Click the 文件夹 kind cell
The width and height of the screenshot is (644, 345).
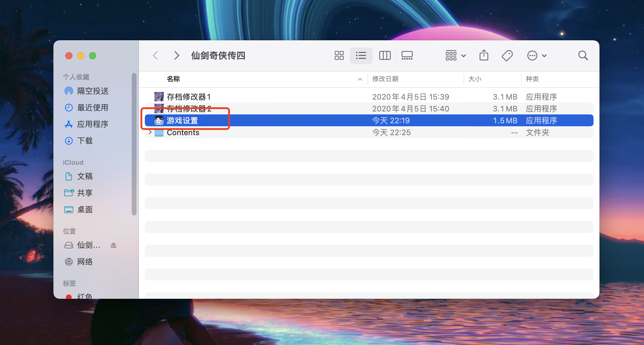(537, 132)
